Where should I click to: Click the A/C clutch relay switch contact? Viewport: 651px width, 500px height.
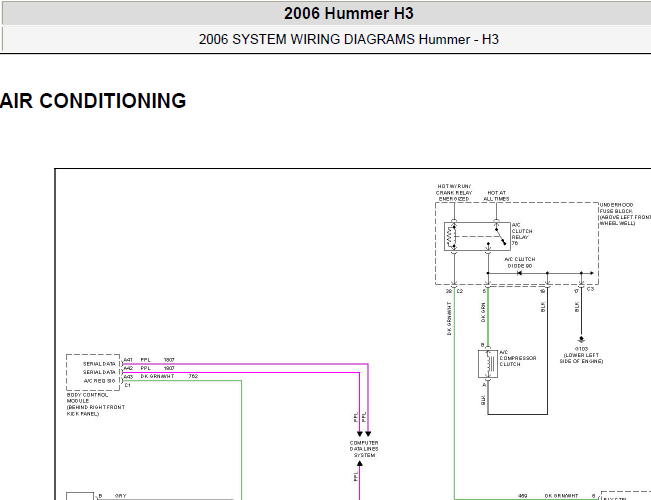[x=500, y=236]
